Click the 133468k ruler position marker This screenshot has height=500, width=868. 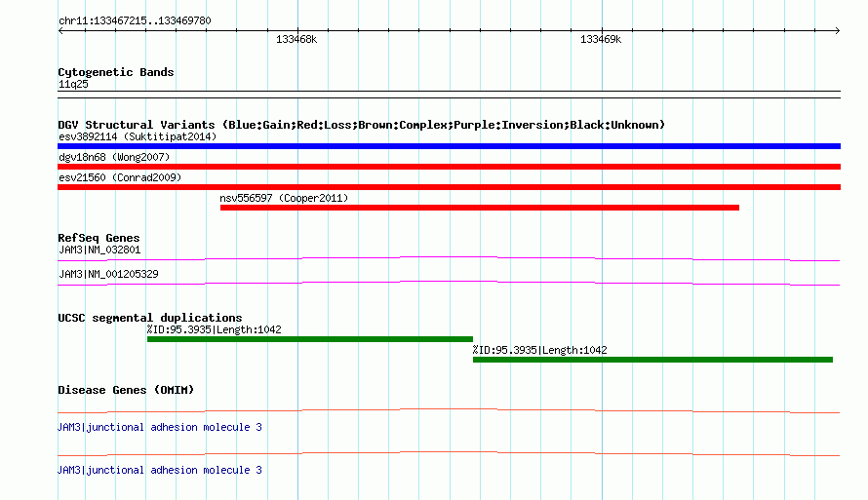(x=296, y=39)
